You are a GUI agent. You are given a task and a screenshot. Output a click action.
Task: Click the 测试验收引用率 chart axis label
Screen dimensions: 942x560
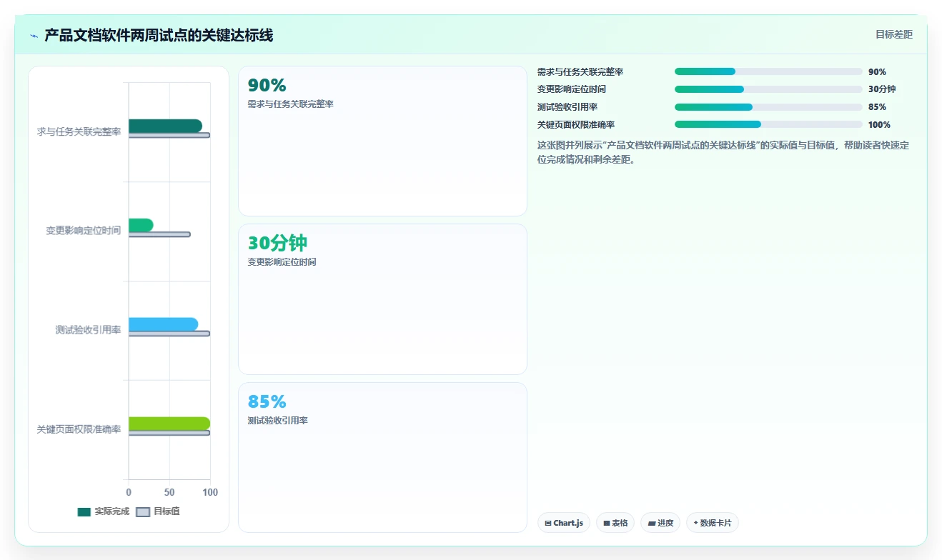click(x=88, y=330)
